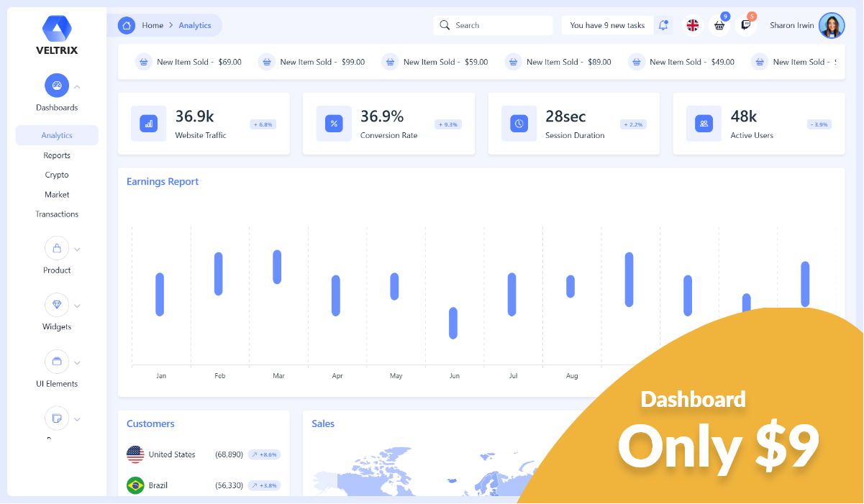Open the UI Elements icon

click(x=57, y=361)
